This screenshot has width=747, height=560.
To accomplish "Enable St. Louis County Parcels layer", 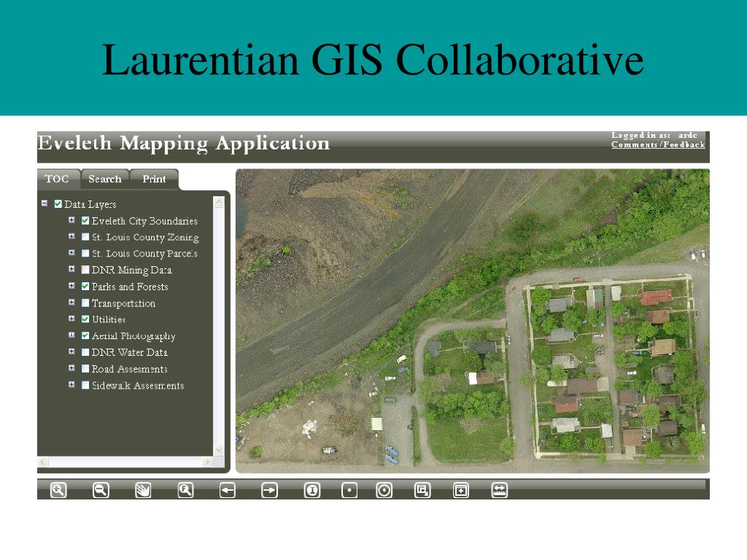I will [85, 253].
